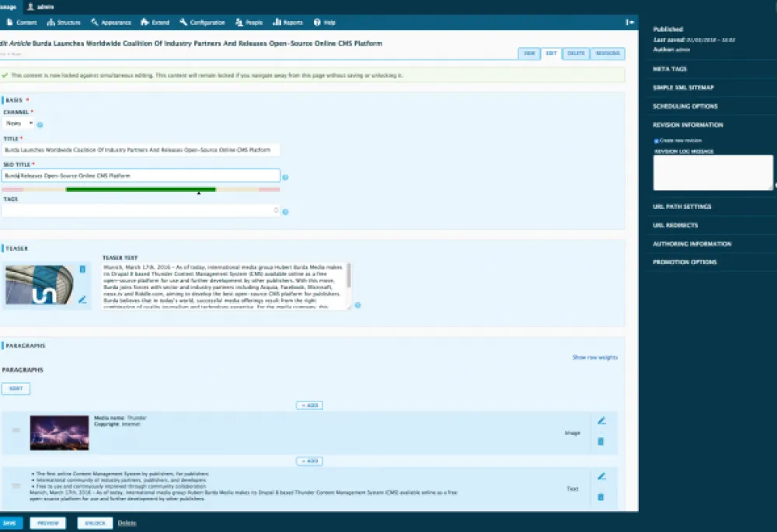The image size is (777, 532).
Task: Click the Extend menu puzzle icon
Action: tap(145, 22)
